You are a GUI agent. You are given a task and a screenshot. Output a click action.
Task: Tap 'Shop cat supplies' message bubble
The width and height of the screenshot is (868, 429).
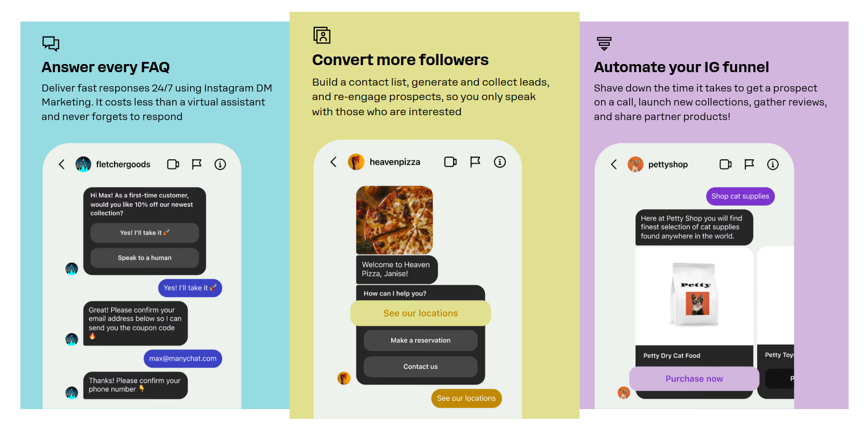coord(740,196)
